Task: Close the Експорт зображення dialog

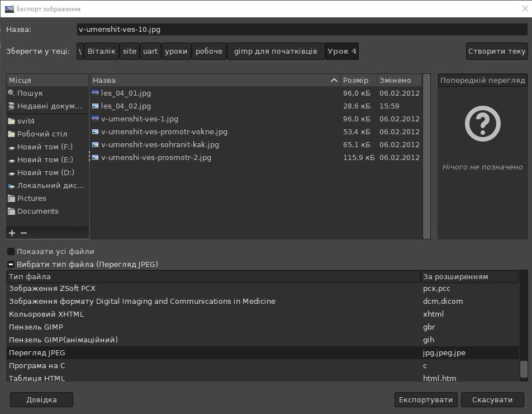Action: pos(525,8)
